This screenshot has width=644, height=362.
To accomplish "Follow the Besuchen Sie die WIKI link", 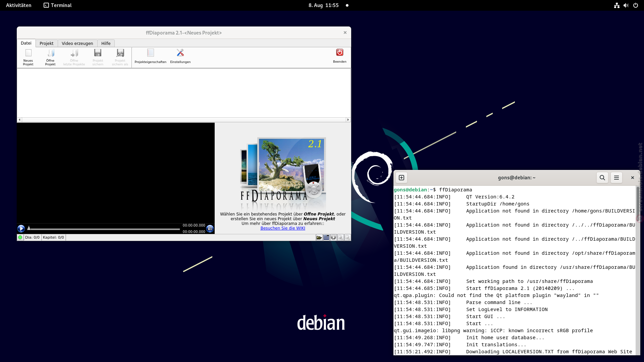I will pyautogui.click(x=283, y=228).
